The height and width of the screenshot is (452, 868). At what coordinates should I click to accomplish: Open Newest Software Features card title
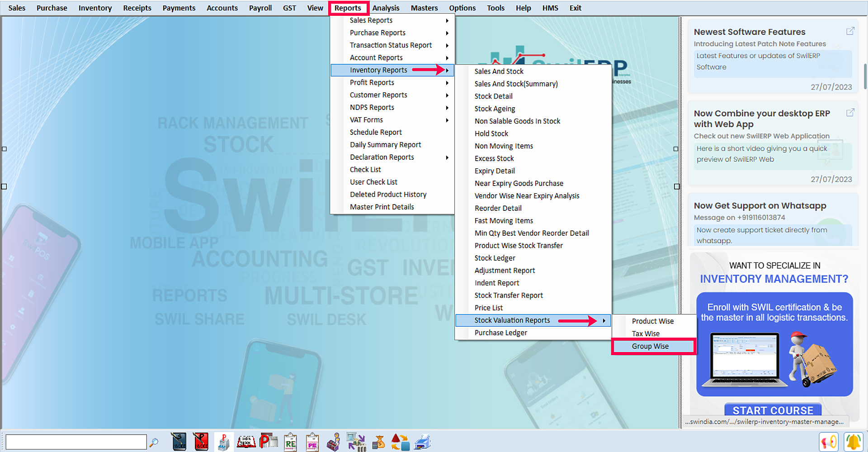[x=750, y=32]
